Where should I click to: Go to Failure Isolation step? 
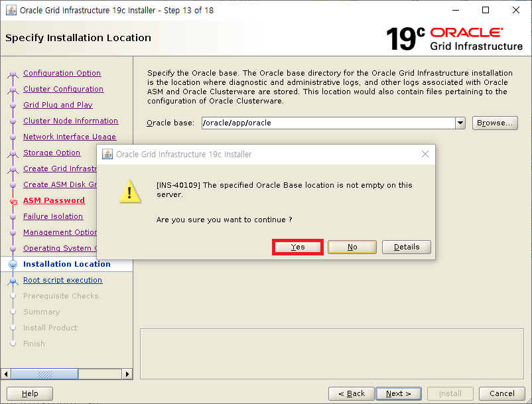click(53, 216)
